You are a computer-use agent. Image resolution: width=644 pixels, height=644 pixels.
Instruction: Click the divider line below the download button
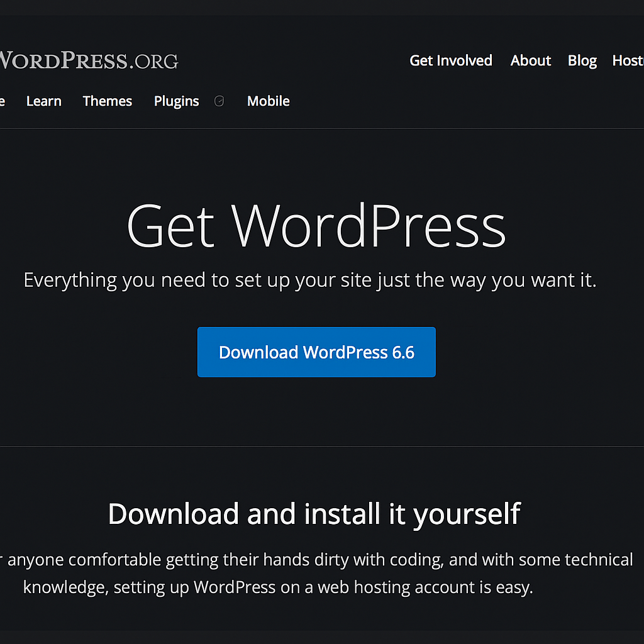tap(322, 447)
